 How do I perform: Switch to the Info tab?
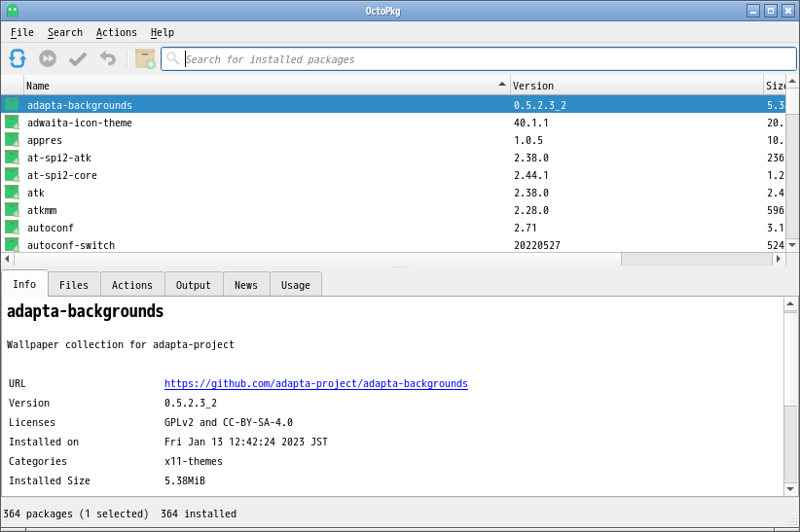pos(24,284)
